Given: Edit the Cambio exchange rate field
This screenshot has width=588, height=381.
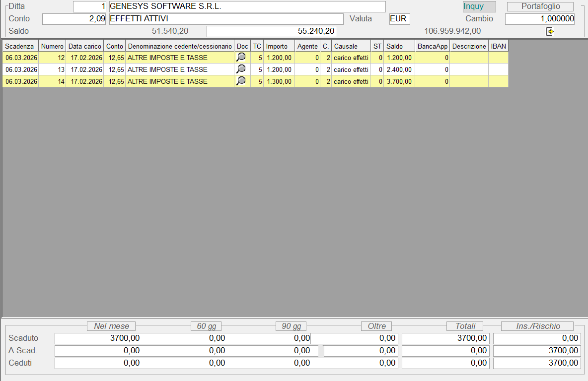Looking at the screenshot, I should point(540,19).
